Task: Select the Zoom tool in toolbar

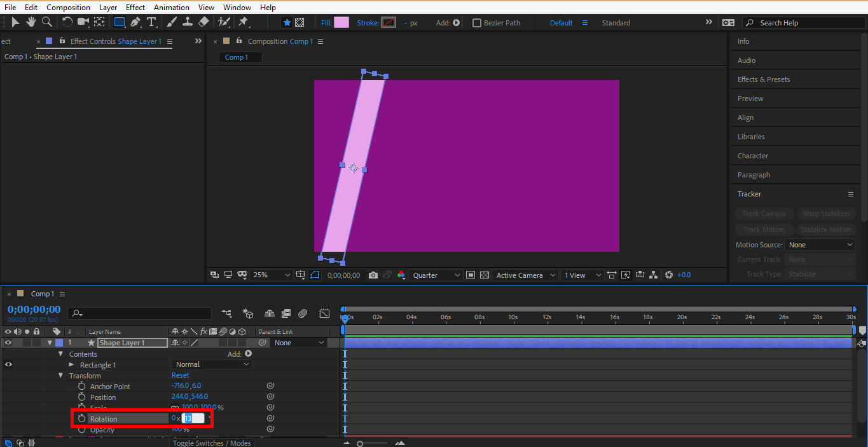Action: pyautogui.click(x=46, y=22)
